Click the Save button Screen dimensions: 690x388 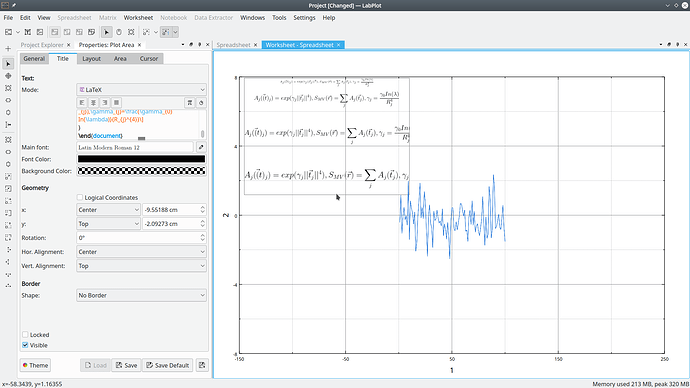click(x=126, y=365)
